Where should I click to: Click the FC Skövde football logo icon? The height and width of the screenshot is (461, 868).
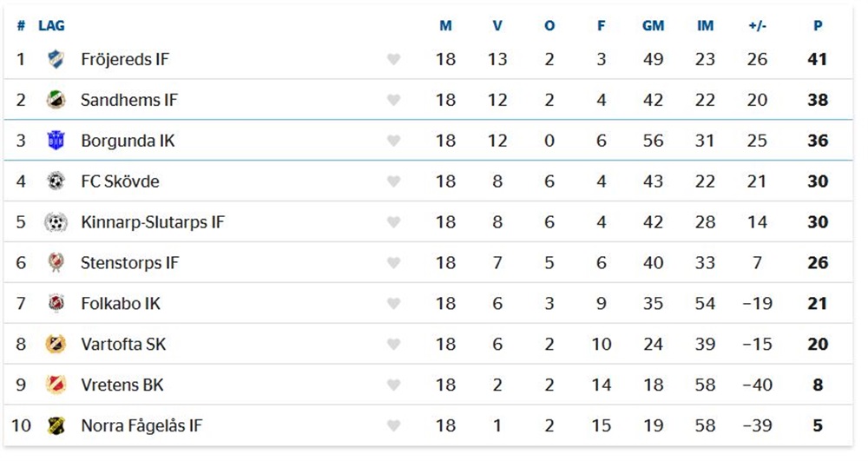tap(56, 181)
